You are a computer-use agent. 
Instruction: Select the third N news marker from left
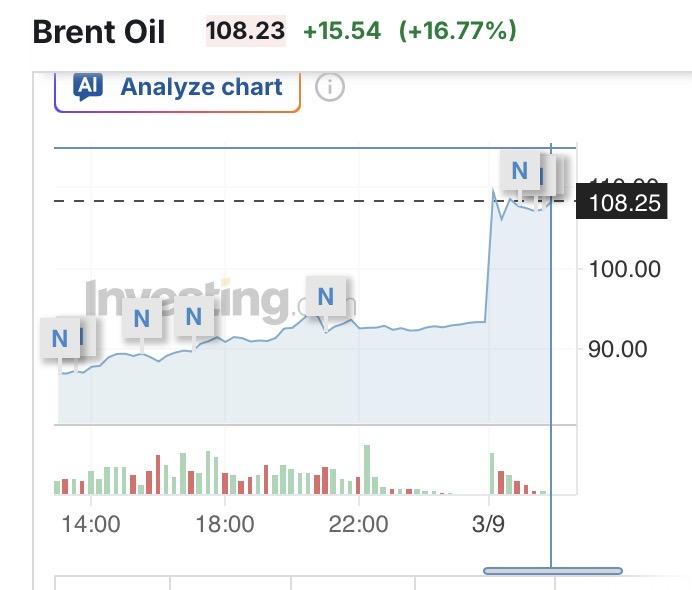[x=194, y=318]
